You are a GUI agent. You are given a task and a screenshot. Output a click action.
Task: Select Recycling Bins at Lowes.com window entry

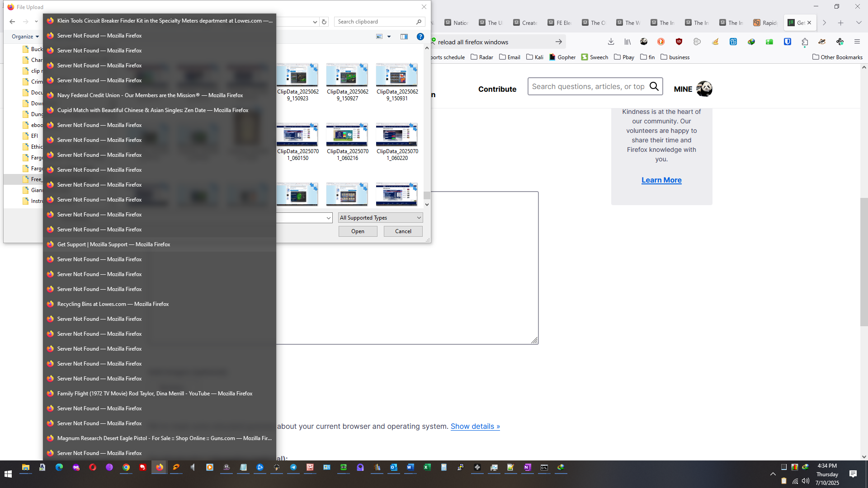click(160, 304)
